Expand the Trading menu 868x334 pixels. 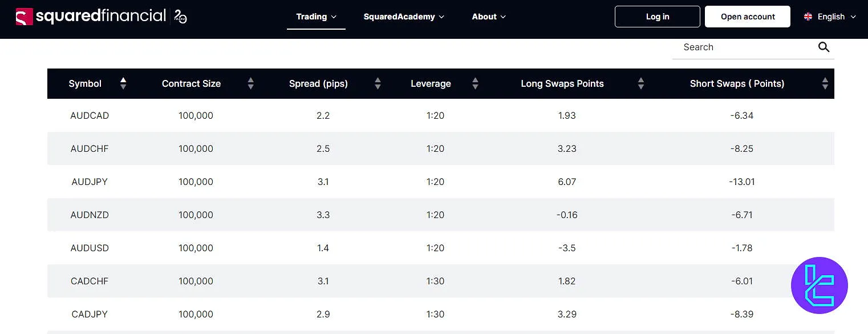(x=316, y=17)
